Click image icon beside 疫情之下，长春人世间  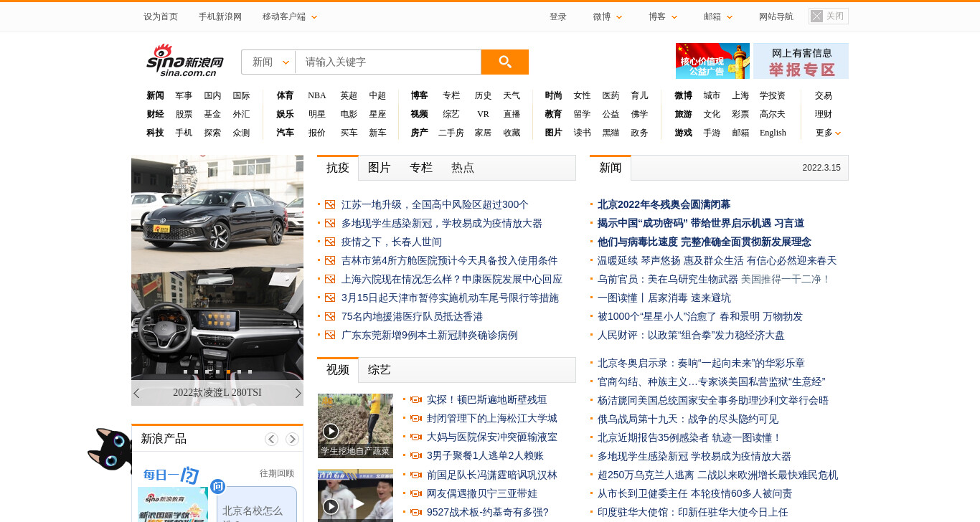pyautogui.click(x=330, y=242)
